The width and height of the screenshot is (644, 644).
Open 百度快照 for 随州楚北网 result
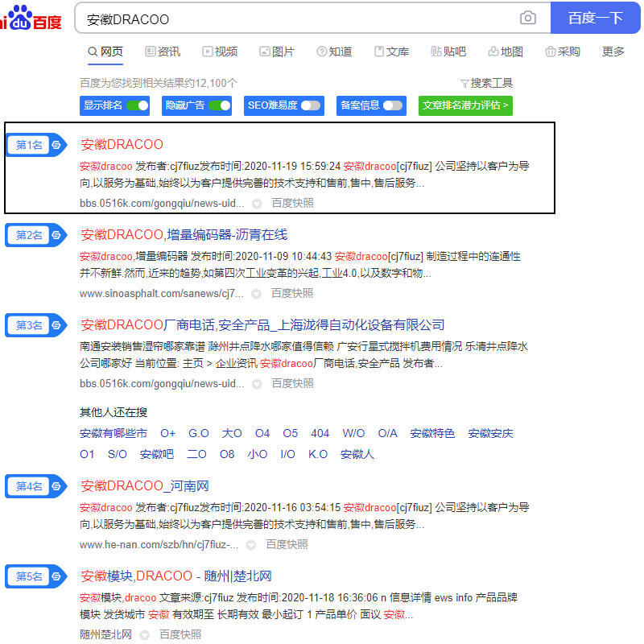point(180,635)
